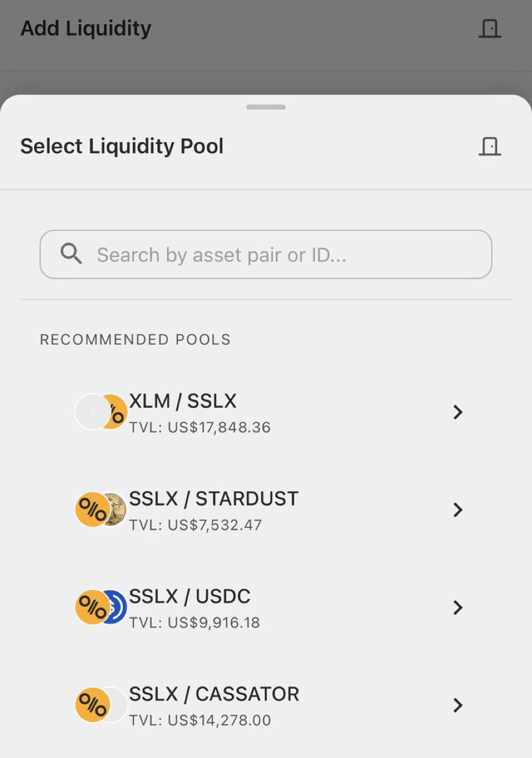
Task: Tap the magnifying glass search icon
Action: 71,254
